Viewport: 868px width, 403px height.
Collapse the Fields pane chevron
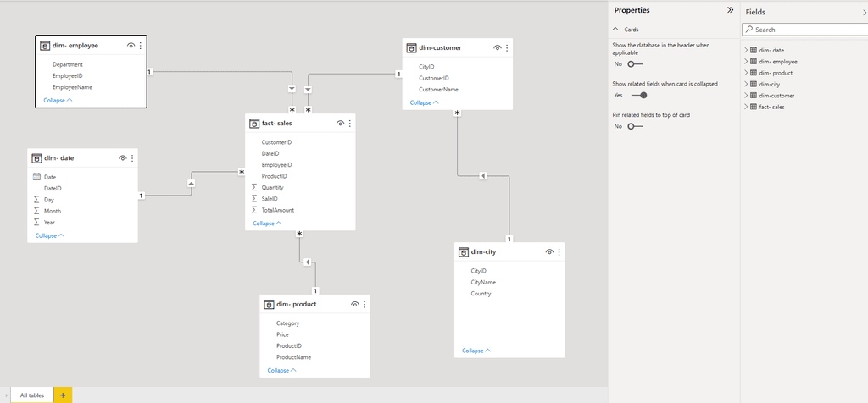865,11
